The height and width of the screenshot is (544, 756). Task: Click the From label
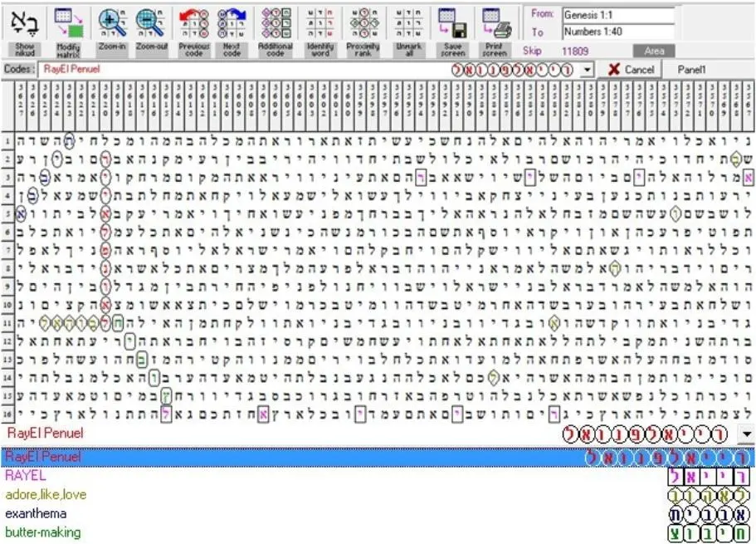coord(543,14)
